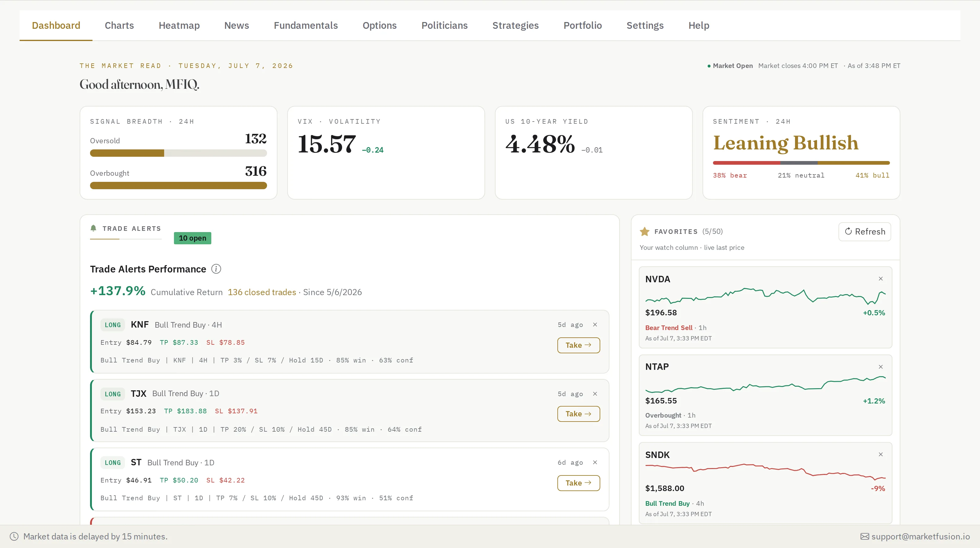The width and height of the screenshot is (980, 548).
Task: Click the TJX ticker symbol
Action: [138, 394]
